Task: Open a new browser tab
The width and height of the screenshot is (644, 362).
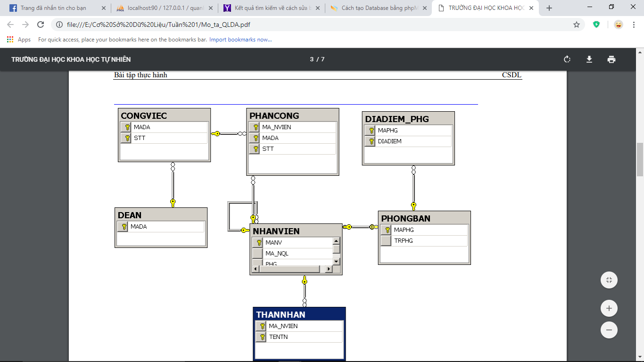Action: (x=549, y=8)
